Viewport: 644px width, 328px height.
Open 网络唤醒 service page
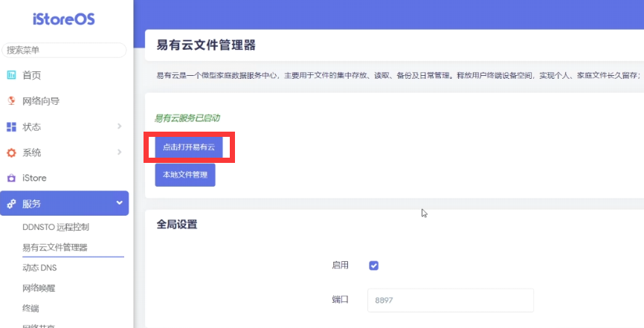[39, 288]
